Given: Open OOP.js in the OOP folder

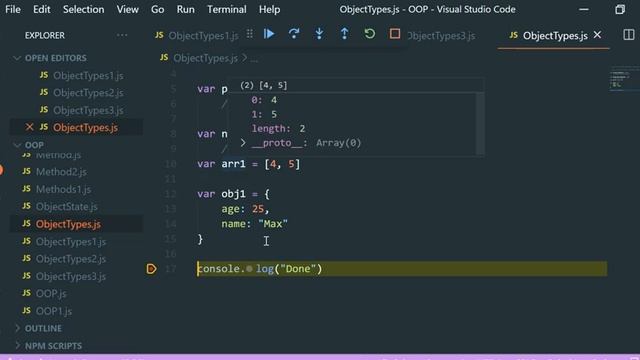Looking at the screenshot, I should pos(51,293).
